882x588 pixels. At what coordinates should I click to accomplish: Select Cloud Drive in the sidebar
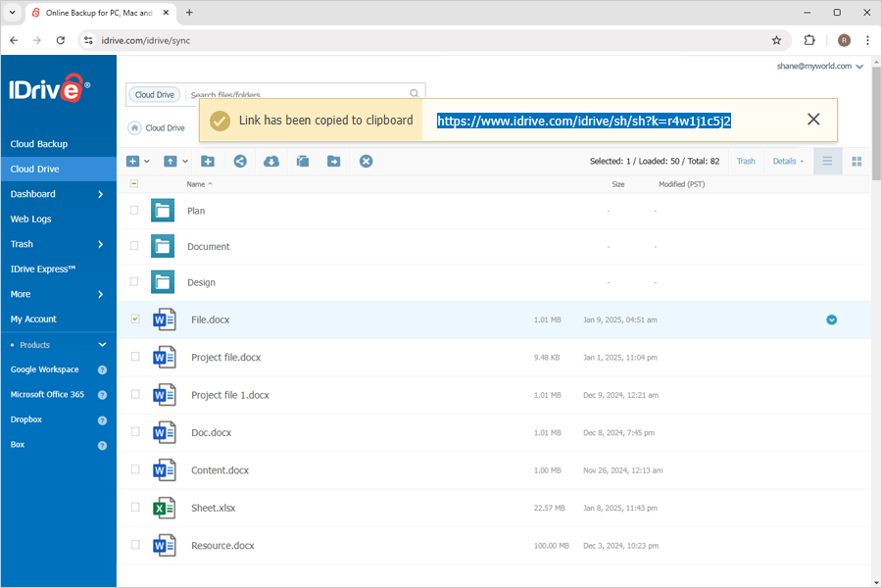59,169
